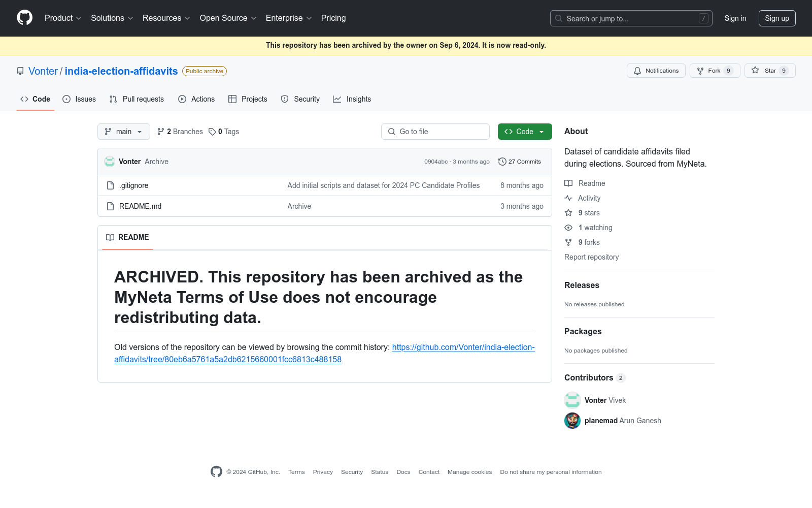Expand the Open Source menu
Viewport: 812px width, 508px height.
point(228,18)
